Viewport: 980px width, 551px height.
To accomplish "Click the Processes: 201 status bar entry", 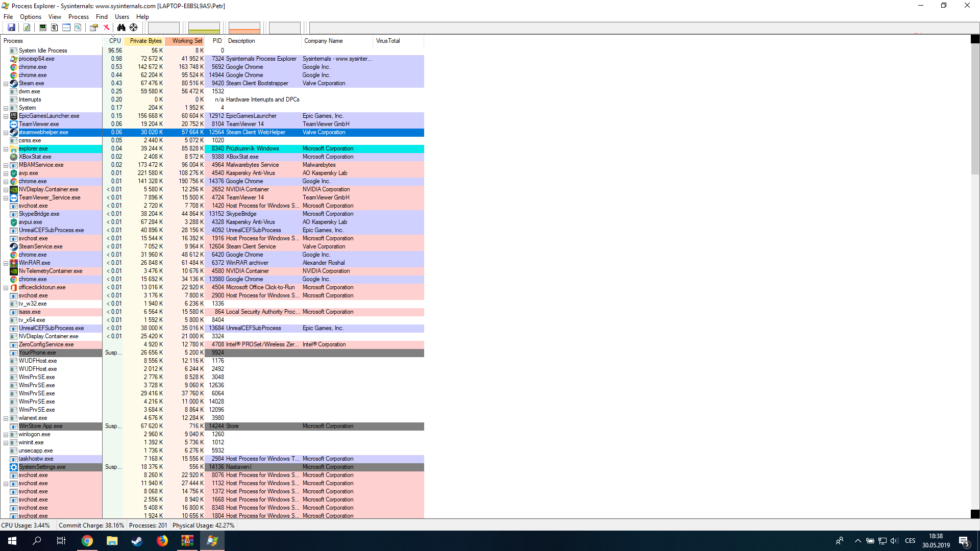I will point(148,525).
